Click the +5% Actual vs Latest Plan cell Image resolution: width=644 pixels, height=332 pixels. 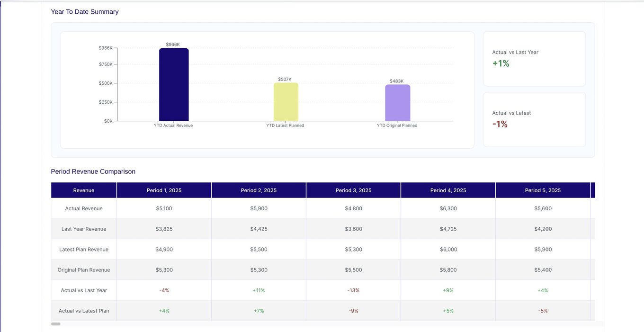[x=448, y=311]
